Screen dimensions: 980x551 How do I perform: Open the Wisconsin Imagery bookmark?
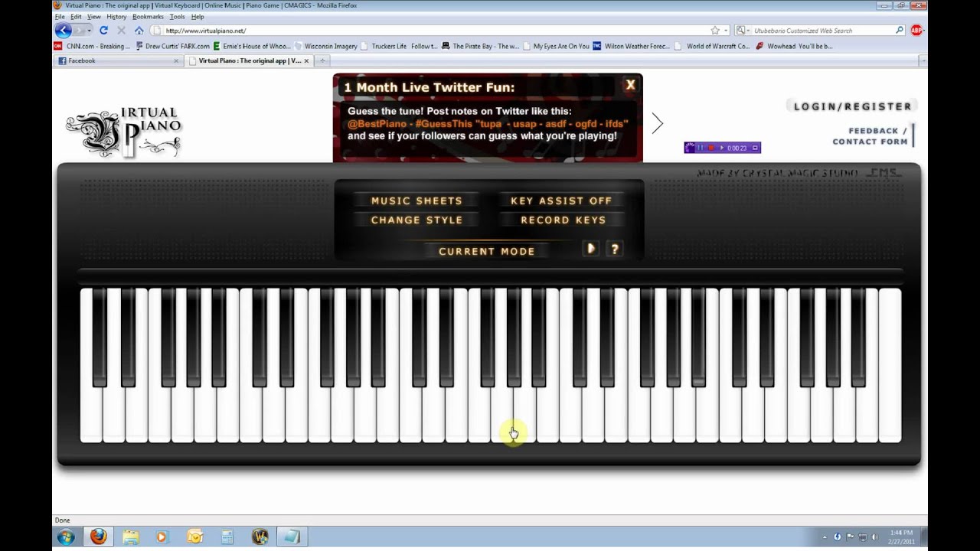tap(326, 46)
